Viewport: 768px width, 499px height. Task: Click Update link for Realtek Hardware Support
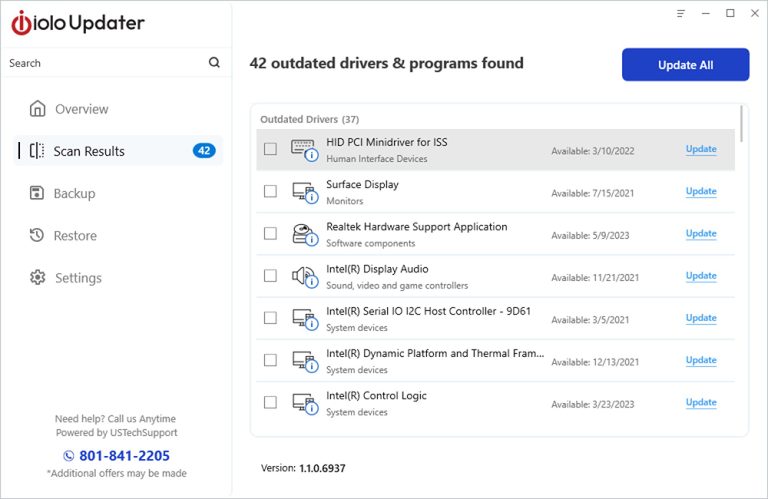[700, 234]
